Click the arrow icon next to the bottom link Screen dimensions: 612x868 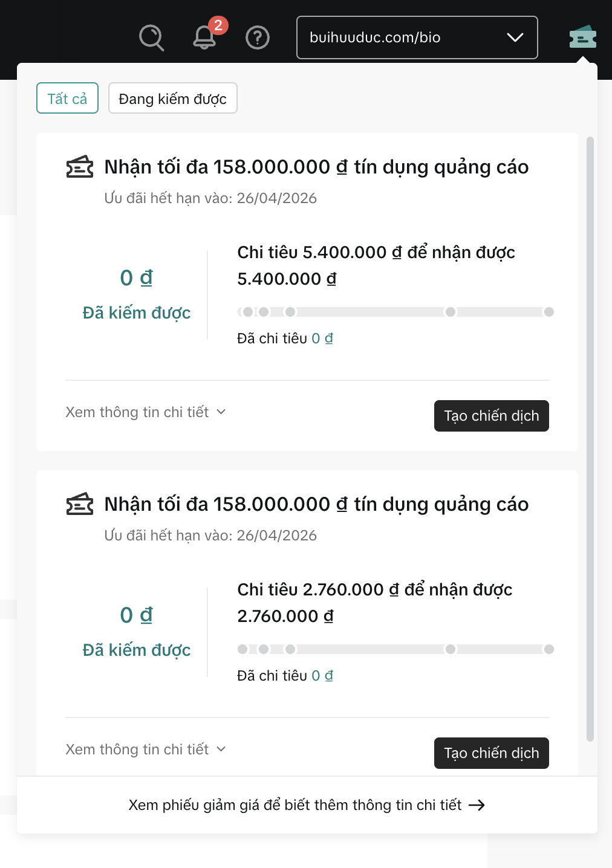pyautogui.click(x=478, y=805)
